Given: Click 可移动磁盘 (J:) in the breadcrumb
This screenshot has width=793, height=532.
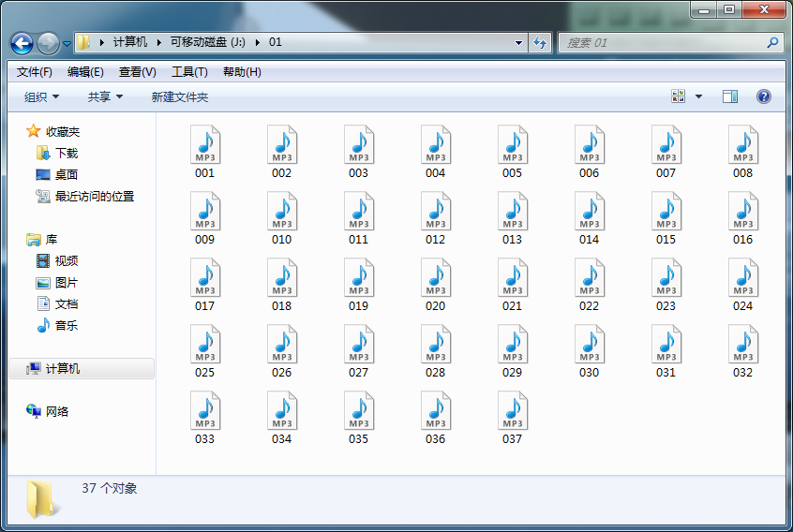Looking at the screenshot, I should tap(207, 42).
